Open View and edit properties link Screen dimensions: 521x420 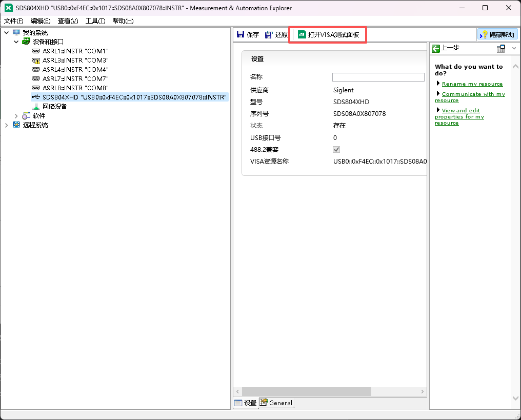click(459, 116)
